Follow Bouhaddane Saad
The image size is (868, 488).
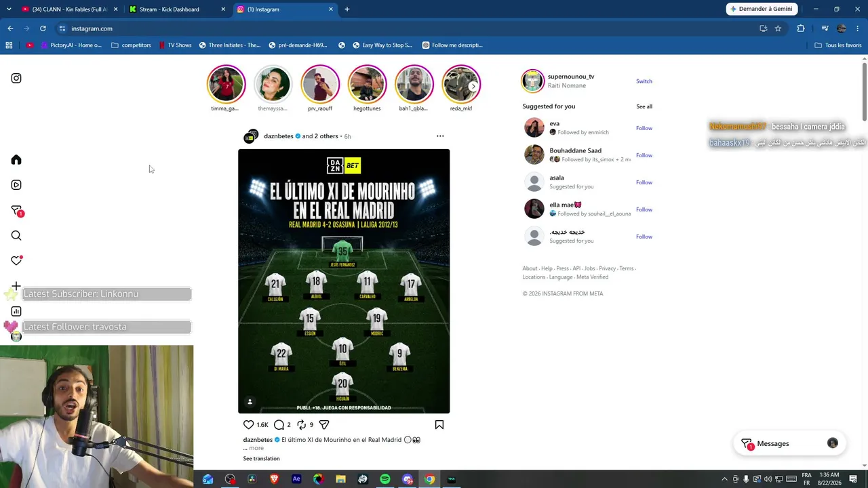(x=644, y=155)
